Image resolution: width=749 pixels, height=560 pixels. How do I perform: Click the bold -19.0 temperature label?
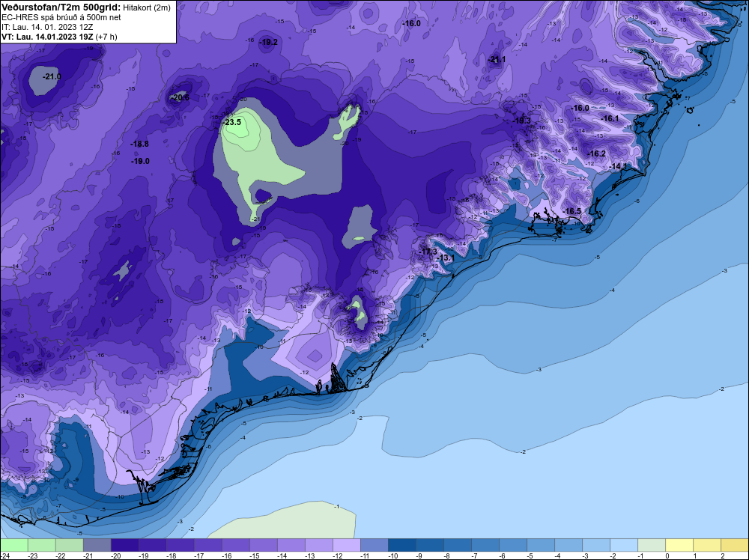[x=141, y=162]
